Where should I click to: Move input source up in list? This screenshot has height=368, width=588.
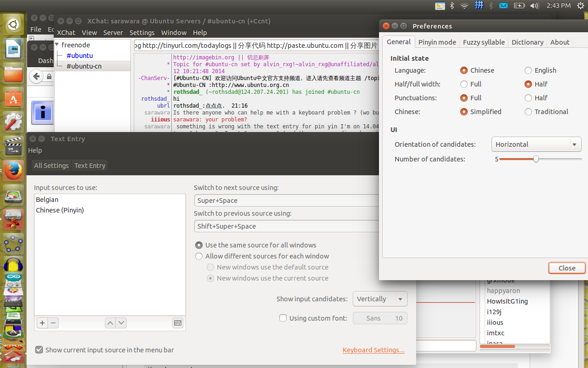(110, 323)
